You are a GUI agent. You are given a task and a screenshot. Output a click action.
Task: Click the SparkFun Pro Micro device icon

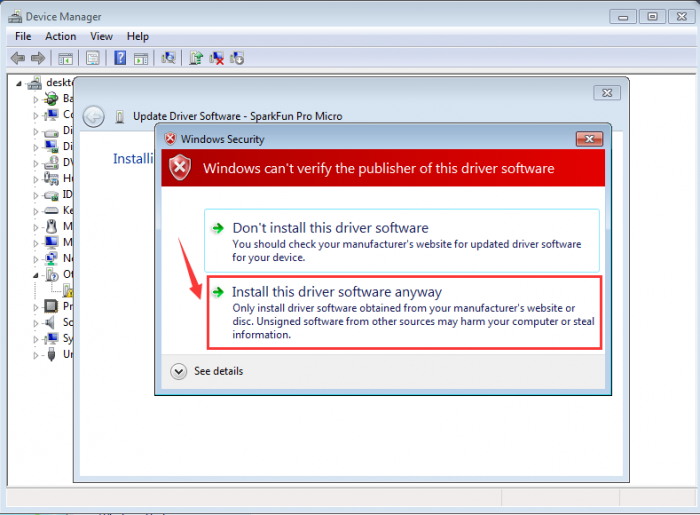coord(120,117)
